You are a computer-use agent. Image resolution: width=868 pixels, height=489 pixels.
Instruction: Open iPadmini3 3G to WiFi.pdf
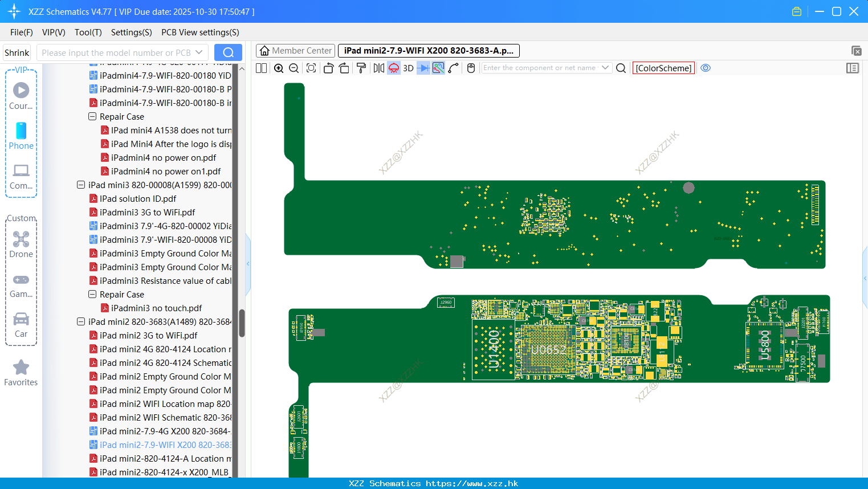pos(147,212)
